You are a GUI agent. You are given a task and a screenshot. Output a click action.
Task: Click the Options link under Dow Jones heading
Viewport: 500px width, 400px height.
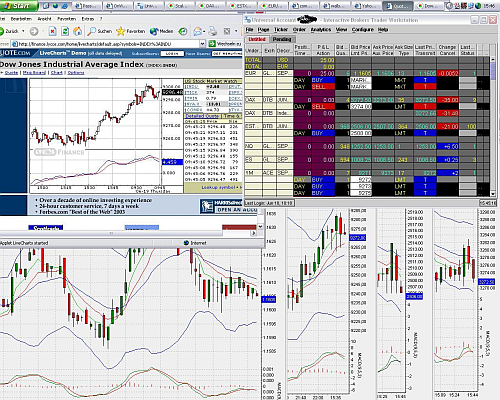pos(76,72)
